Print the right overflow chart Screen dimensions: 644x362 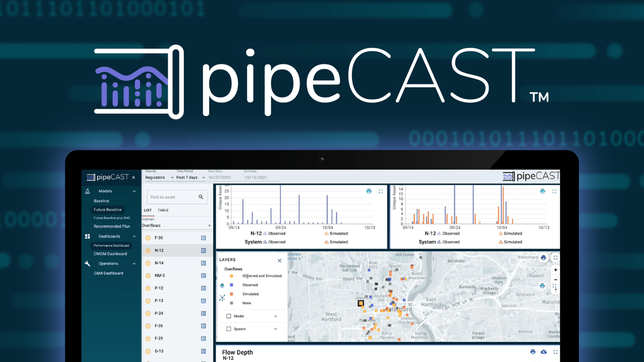click(543, 191)
